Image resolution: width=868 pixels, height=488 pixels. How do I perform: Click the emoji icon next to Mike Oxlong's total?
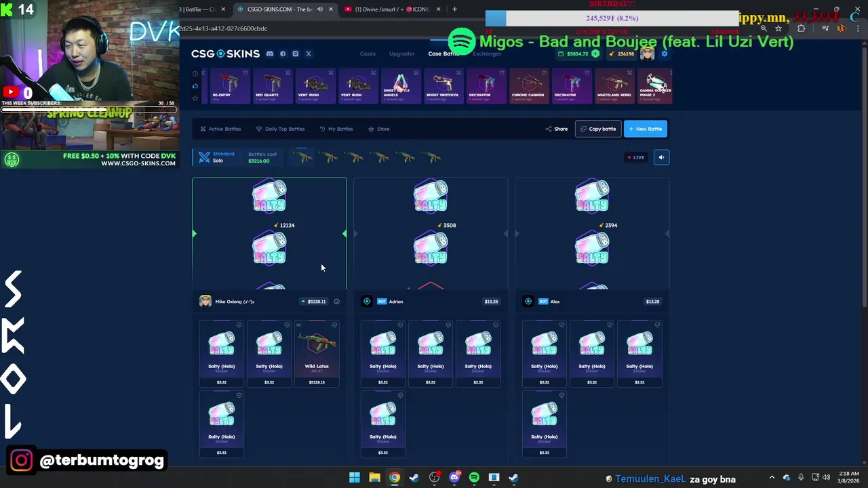(x=336, y=302)
